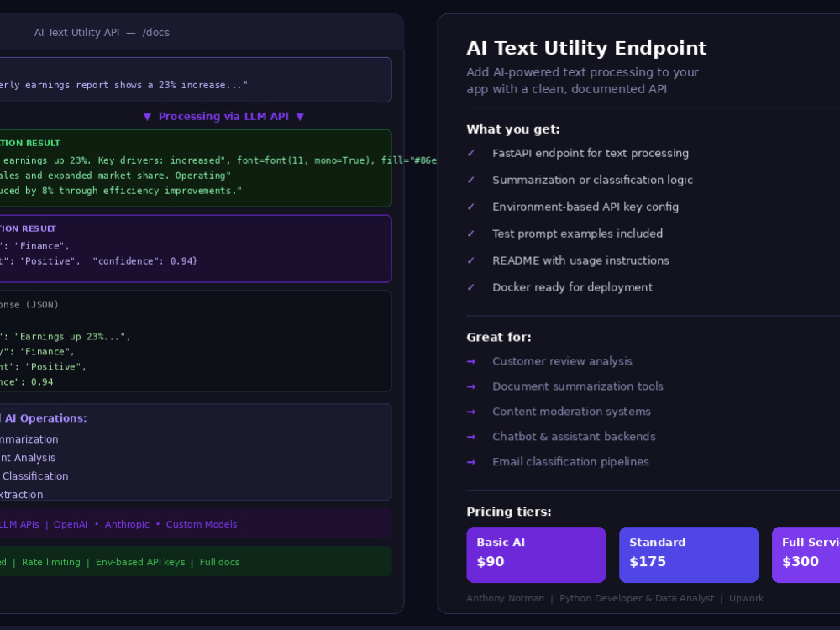Click Python Developer & Data Analyst footer text

click(x=637, y=598)
